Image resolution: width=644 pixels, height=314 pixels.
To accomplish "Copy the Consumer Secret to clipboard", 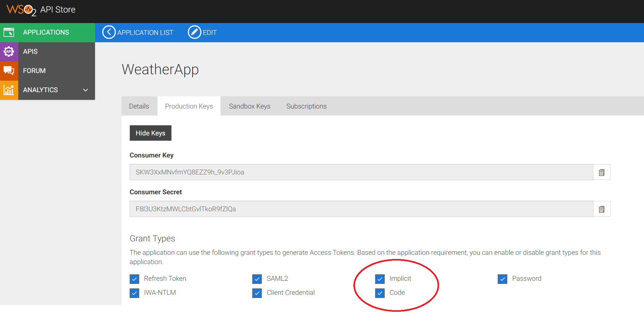I will [601, 209].
